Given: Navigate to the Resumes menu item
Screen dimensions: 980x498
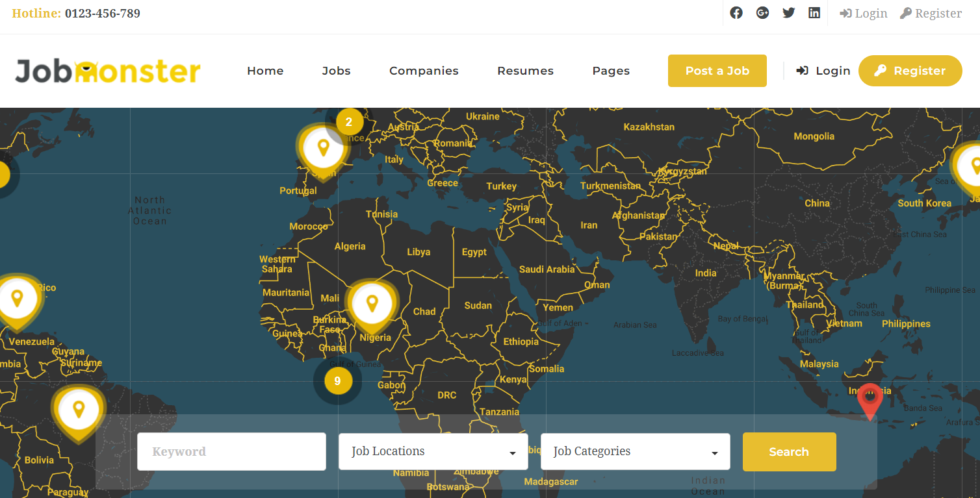Looking at the screenshot, I should pyautogui.click(x=525, y=71).
